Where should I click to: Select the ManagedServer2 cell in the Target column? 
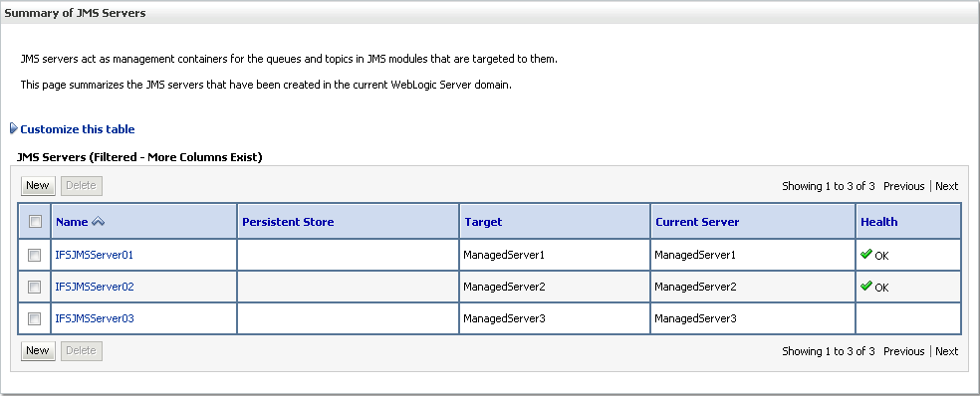click(x=555, y=287)
